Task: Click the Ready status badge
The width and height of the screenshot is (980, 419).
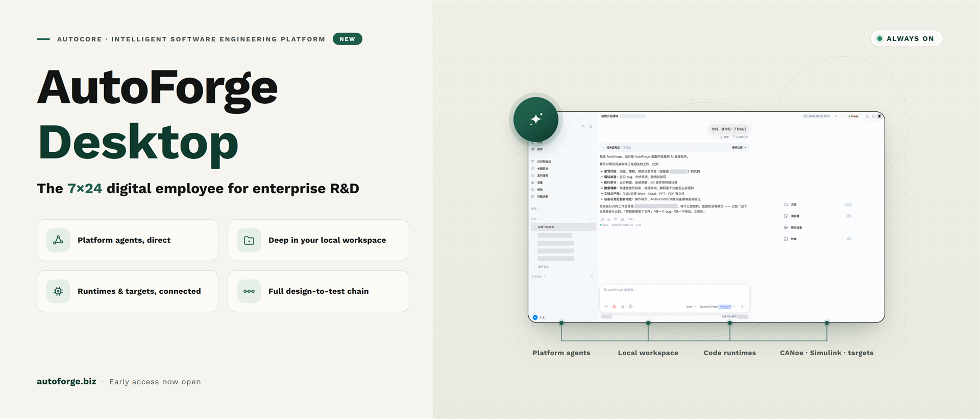Action: pyautogui.click(x=853, y=116)
